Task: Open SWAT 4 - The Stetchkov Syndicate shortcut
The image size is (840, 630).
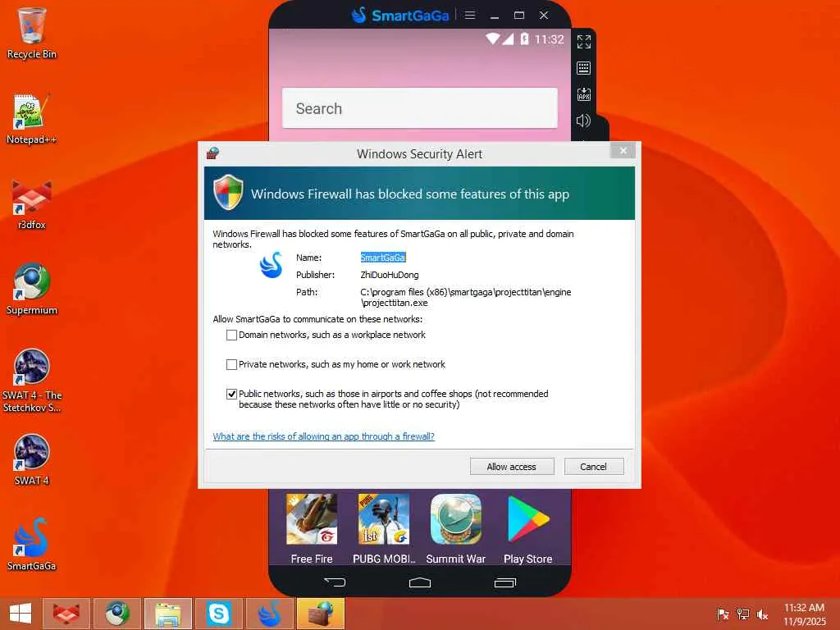Action: tap(32, 381)
